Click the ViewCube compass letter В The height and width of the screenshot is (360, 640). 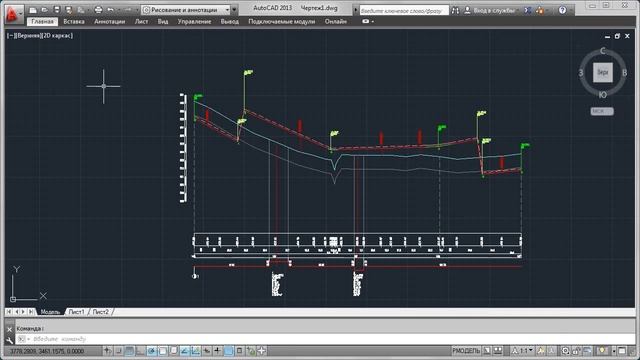coord(624,73)
